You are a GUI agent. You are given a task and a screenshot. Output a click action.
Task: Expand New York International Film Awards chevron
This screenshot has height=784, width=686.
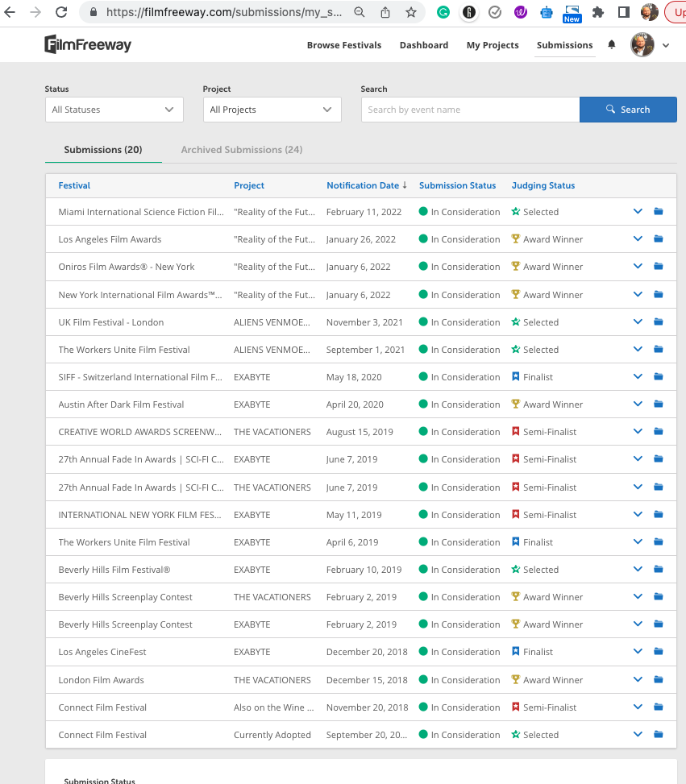coord(638,294)
